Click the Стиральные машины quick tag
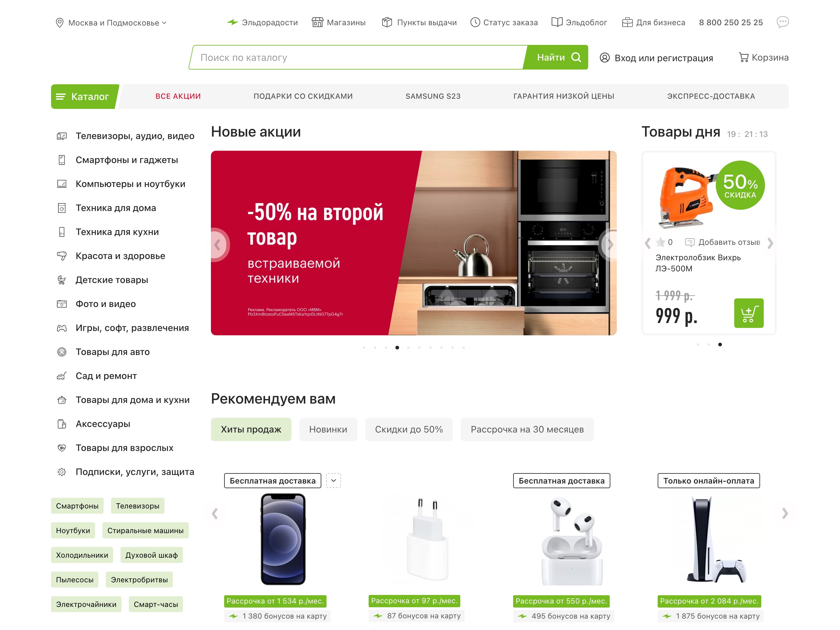This screenshot has width=840, height=630. point(145,530)
